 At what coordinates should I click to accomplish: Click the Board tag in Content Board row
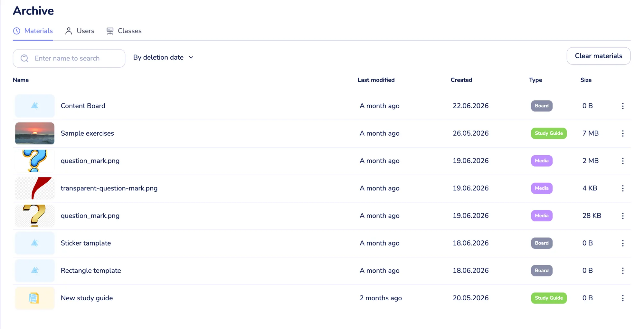(542, 106)
